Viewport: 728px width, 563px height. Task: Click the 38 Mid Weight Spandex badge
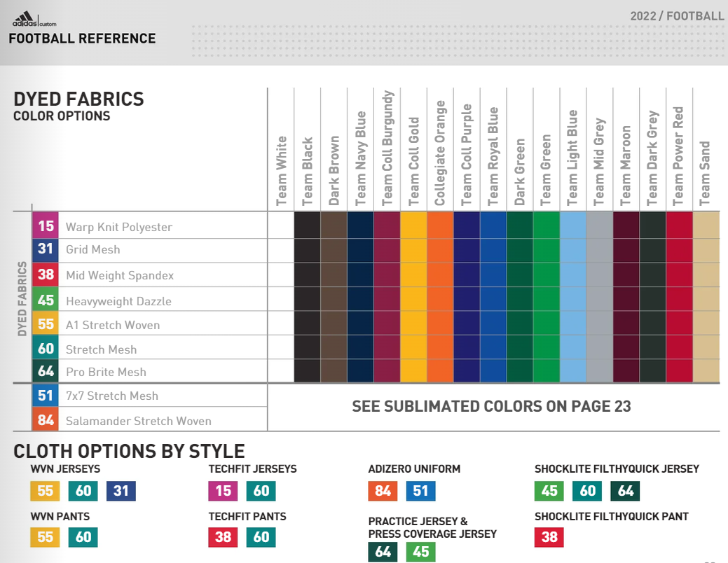click(x=45, y=274)
